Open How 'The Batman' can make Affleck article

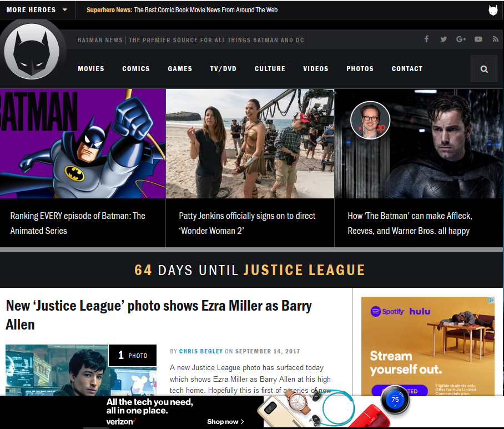click(x=410, y=223)
